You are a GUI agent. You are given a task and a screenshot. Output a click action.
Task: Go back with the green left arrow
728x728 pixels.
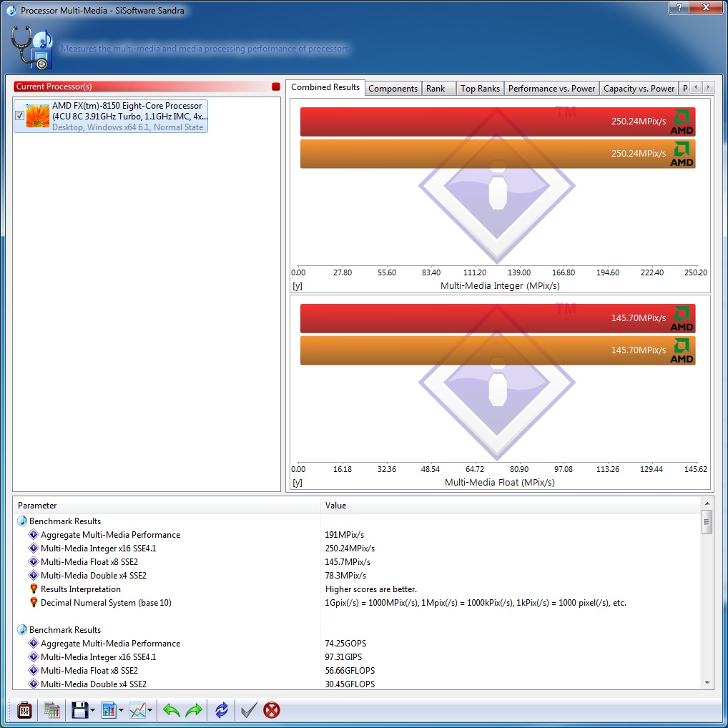click(172, 710)
